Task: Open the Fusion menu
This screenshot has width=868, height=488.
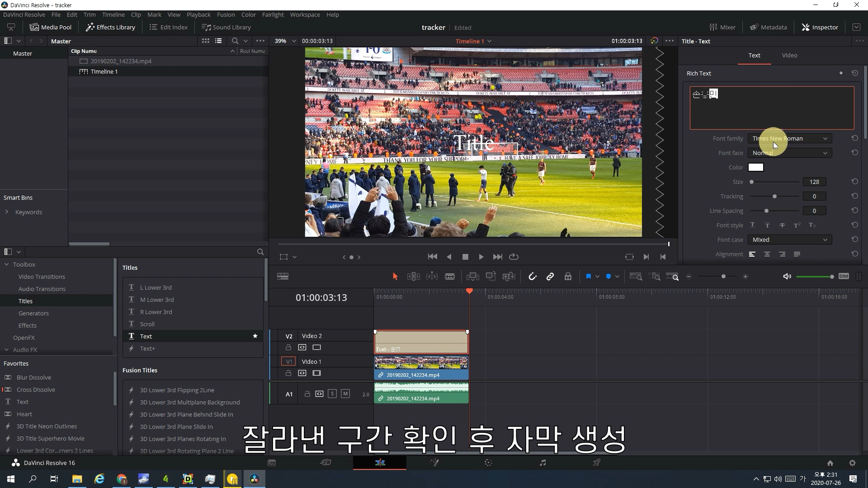Action: tap(226, 14)
